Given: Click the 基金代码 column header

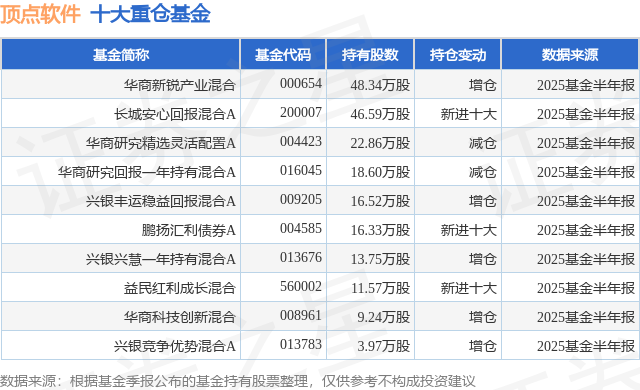Looking at the screenshot, I should pyautogui.click(x=283, y=55).
